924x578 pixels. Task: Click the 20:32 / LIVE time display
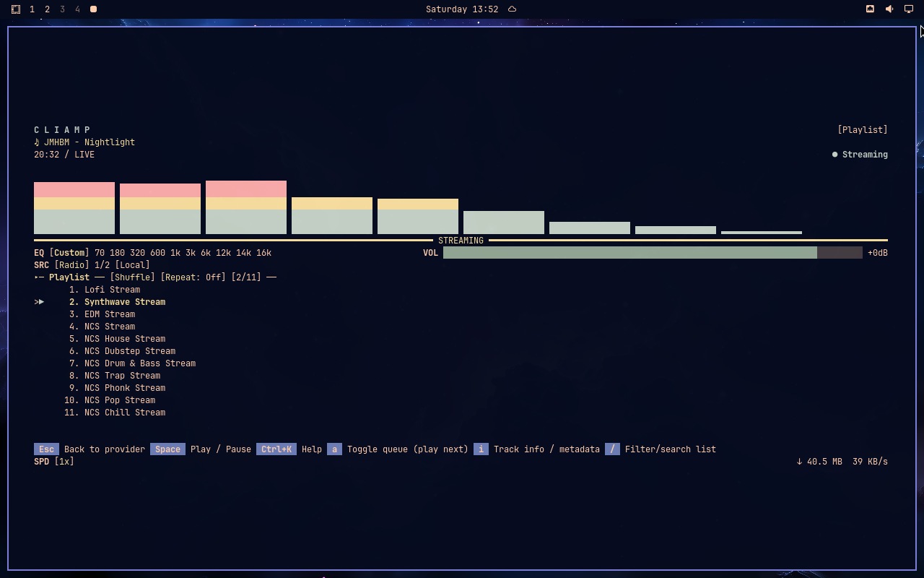coord(64,155)
